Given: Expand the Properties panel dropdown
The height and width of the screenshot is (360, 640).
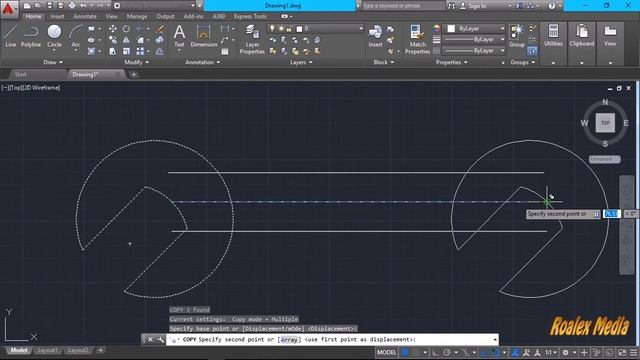Looking at the screenshot, I should pos(451,62).
